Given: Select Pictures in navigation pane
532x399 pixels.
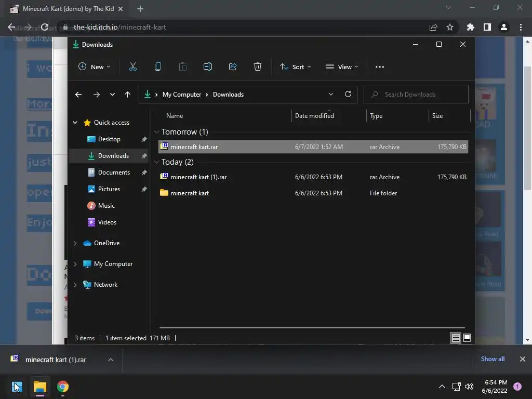Looking at the screenshot, I should coord(109,189).
